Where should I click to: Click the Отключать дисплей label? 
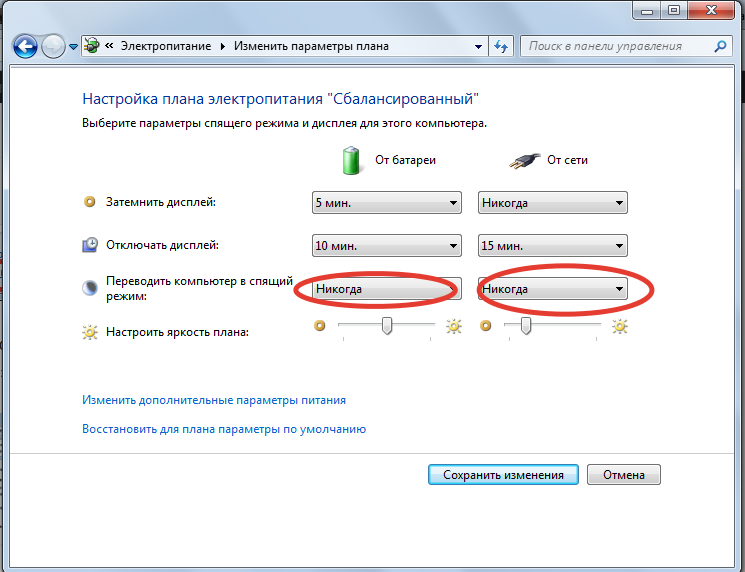point(162,245)
